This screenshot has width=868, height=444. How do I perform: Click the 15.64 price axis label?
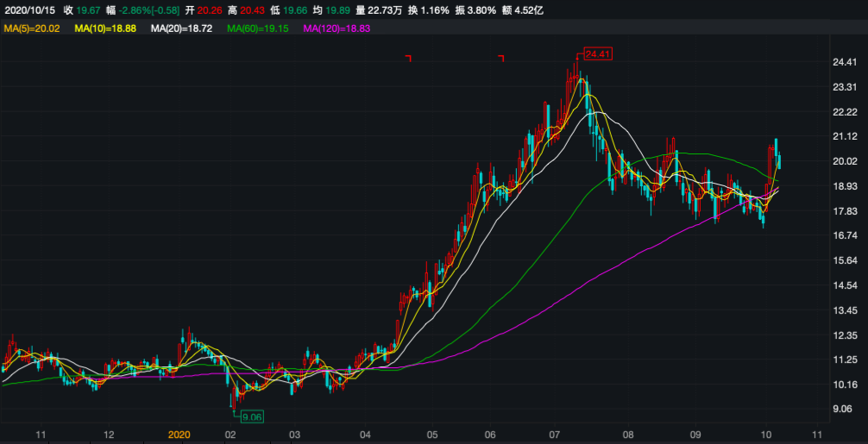coord(844,260)
